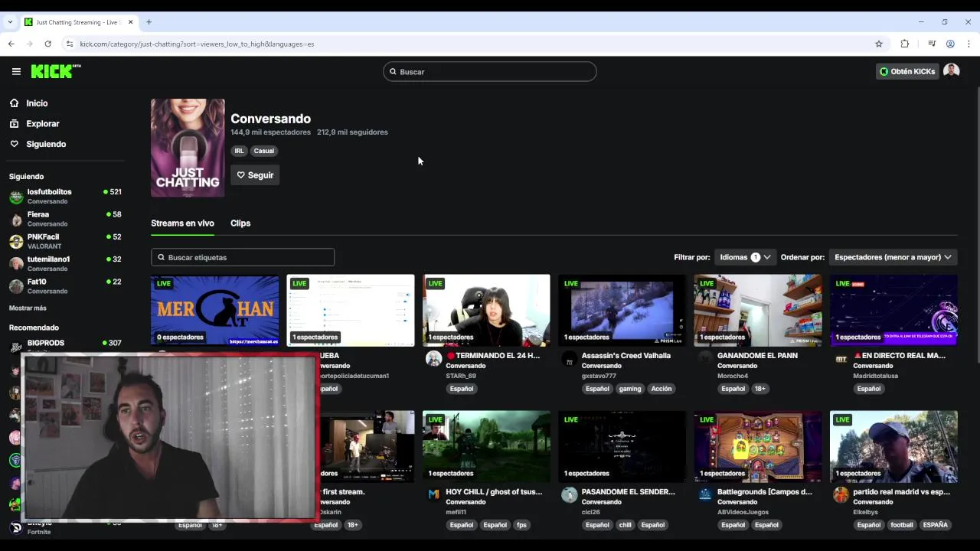Click cici26 streamer avatar
The image size is (980, 551).
pyautogui.click(x=569, y=495)
